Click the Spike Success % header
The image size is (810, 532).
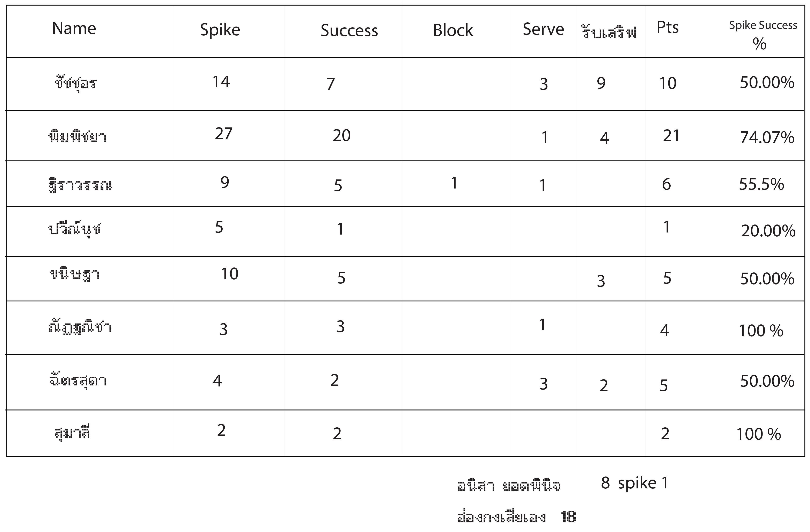tap(763, 34)
